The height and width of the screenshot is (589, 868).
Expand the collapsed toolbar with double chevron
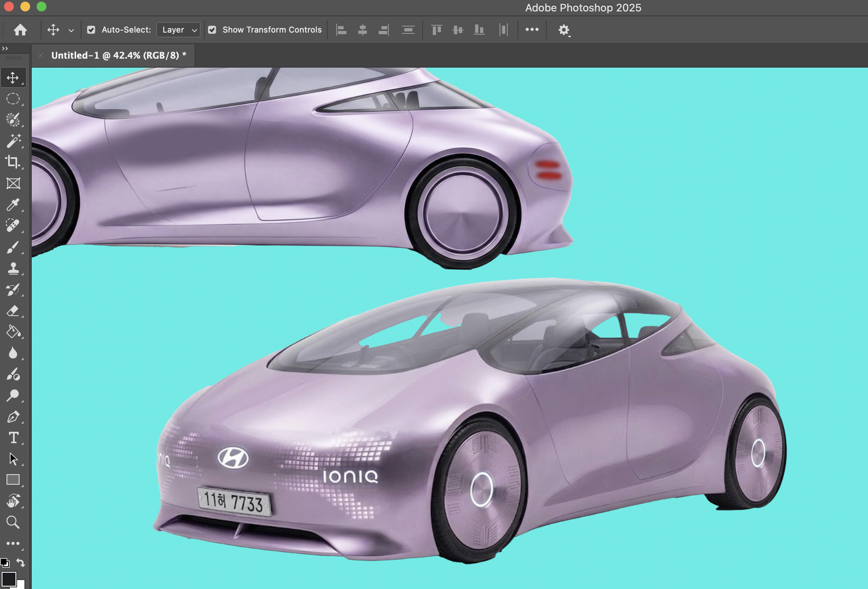click(x=5, y=48)
